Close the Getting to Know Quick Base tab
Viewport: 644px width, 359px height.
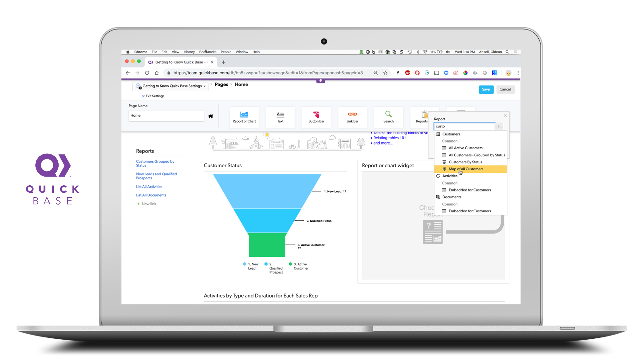(x=212, y=62)
